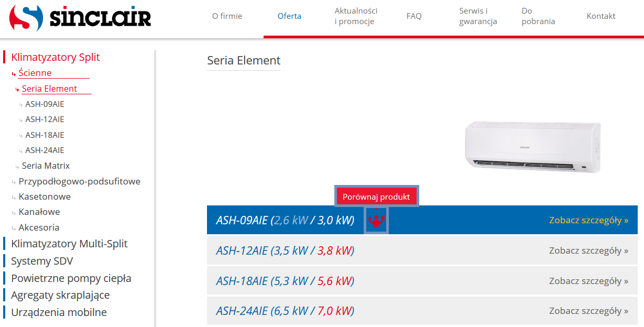
Task: Expand Systemy SDV category
Action: click(x=42, y=261)
